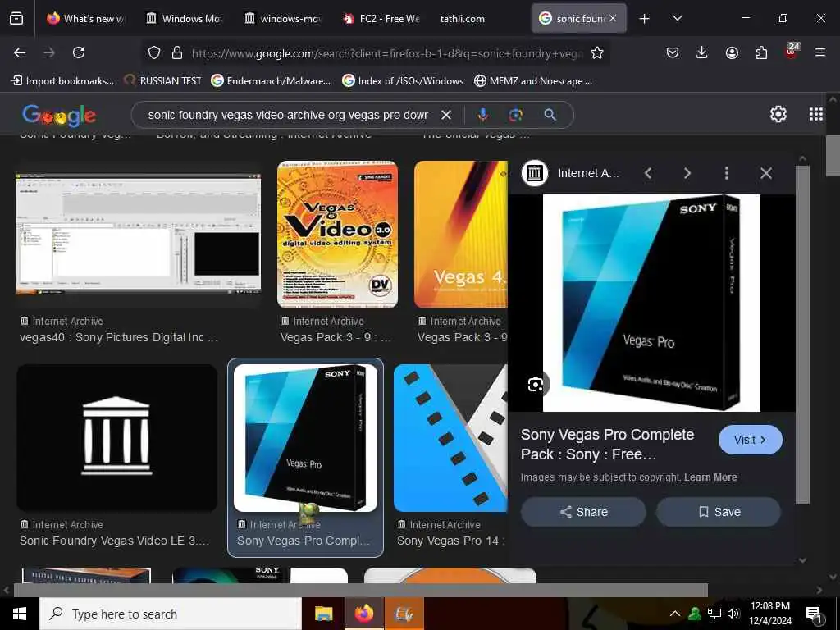840x630 pixels.
Task: Open the Firefox account icon
Action: coord(732,52)
